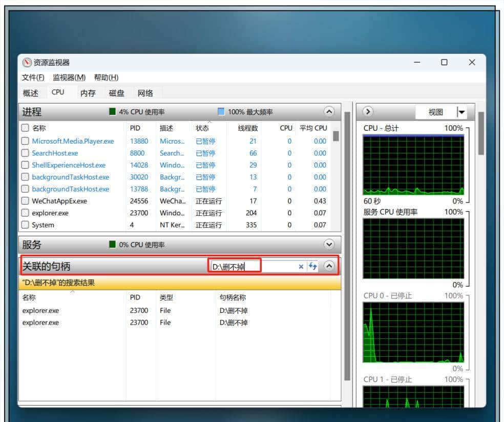Image resolution: width=504 pixels, height=422 pixels.
Task: Tick the explorer.exe process checkbox
Action: coord(25,213)
